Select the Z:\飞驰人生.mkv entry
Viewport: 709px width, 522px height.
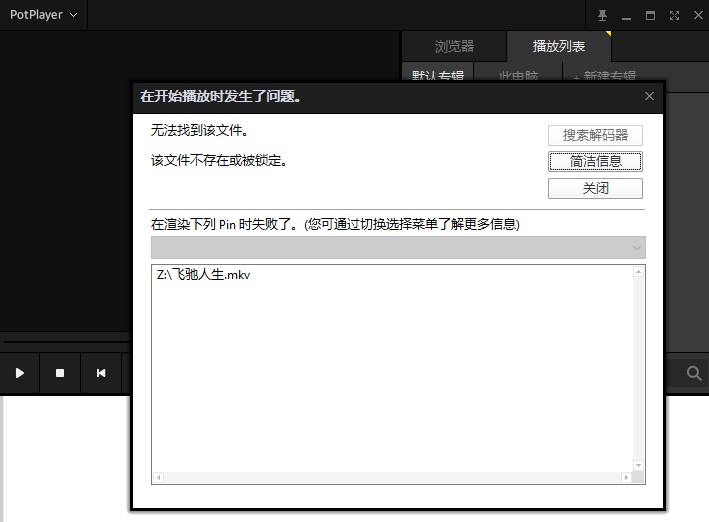point(204,275)
